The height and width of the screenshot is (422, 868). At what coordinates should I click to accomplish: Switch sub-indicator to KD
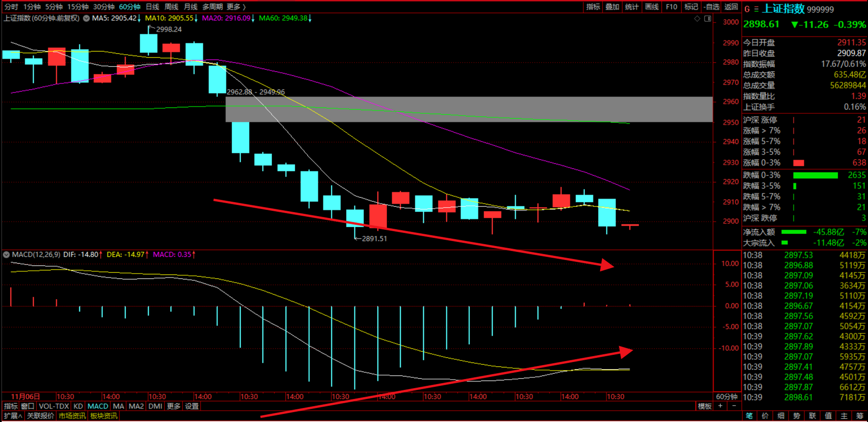(x=78, y=406)
